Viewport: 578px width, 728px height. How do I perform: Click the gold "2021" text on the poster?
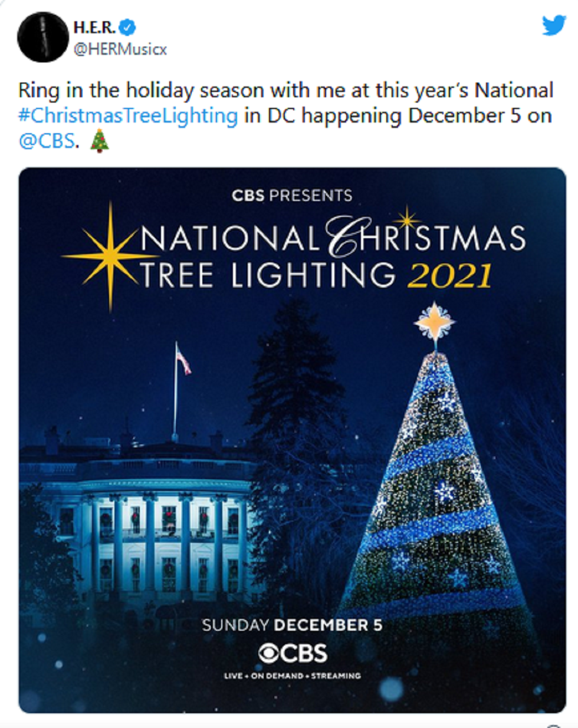449,276
